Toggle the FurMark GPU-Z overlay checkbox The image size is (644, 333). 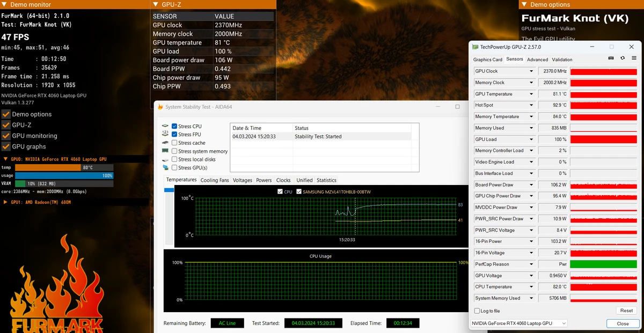pos(6,125)
